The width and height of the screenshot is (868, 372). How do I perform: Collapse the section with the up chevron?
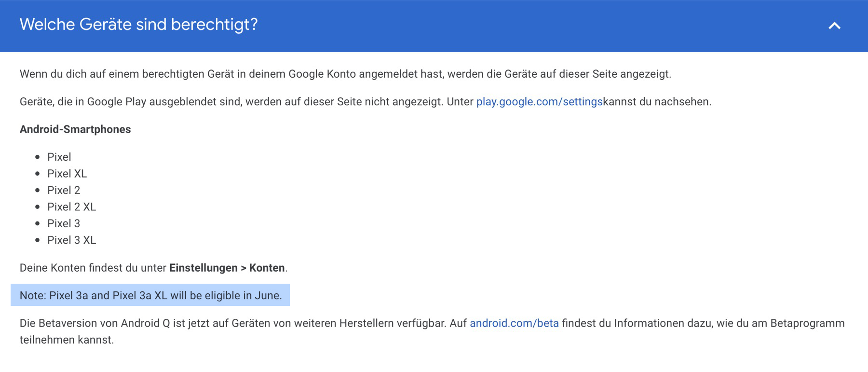pyautogui.click(x=834, y=26)
